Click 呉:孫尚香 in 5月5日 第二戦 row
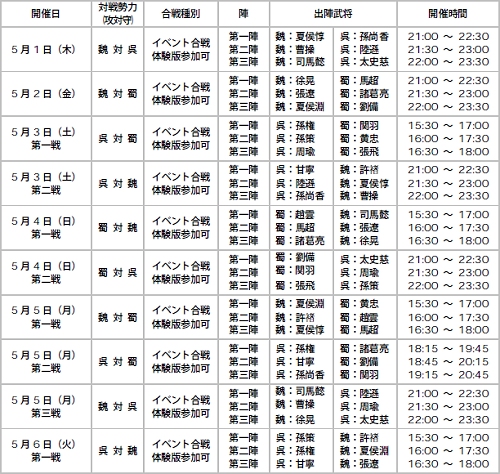 pyautogui.click(x=300, y=375)
